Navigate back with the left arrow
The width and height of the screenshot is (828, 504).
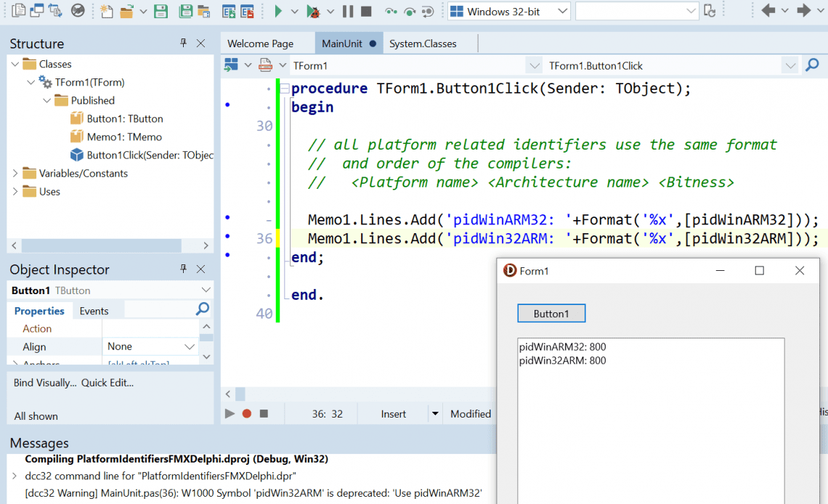coord(768,11)
